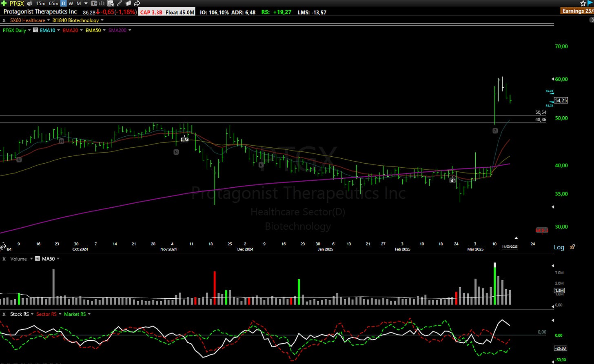Click the grid icon beside MA50
The image size is (594, 364).
pos(38,259)
